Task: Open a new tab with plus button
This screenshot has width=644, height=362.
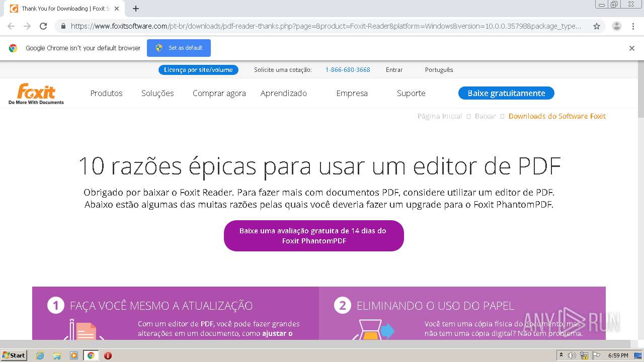Action: coord(136,9)
